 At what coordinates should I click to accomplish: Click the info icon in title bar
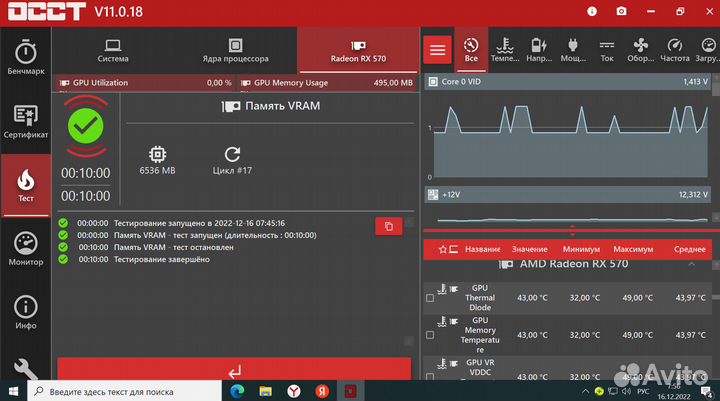[x=592, y=11]
